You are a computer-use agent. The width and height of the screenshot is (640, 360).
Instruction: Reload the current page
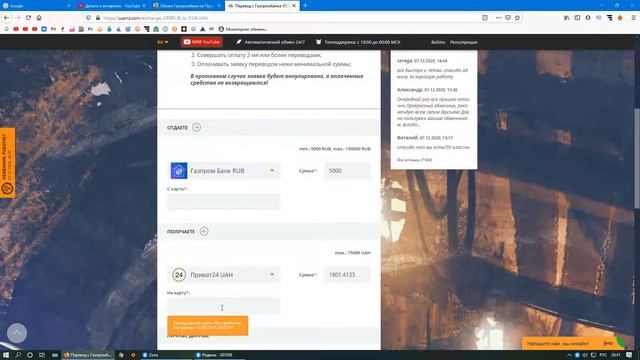pyautogui.click(x=28, y=18)
